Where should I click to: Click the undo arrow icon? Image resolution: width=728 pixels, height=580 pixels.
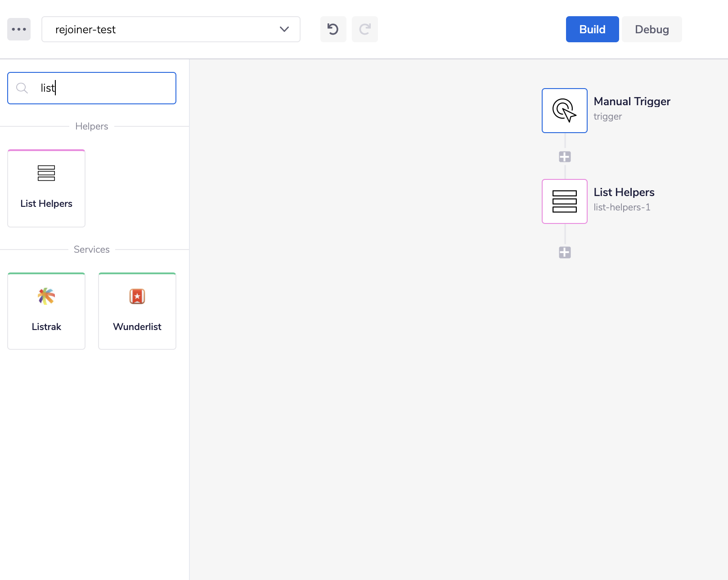click(333, 29)
